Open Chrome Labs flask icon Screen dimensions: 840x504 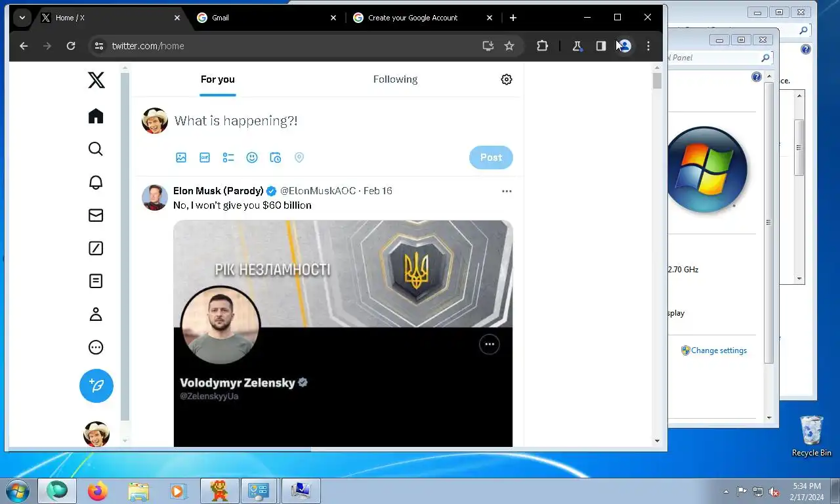point(577,46)
